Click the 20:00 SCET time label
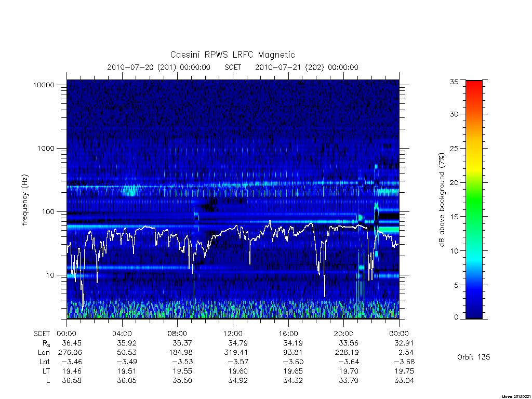532x399 pixels. [344, 334]
